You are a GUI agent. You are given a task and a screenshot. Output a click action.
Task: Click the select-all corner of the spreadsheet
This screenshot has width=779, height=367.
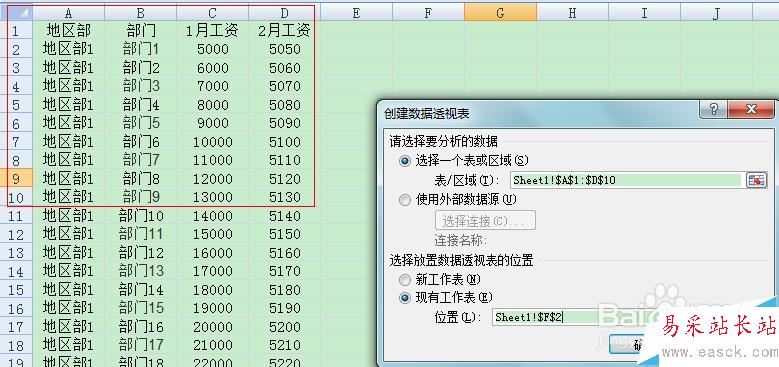(x=16, y=12)
